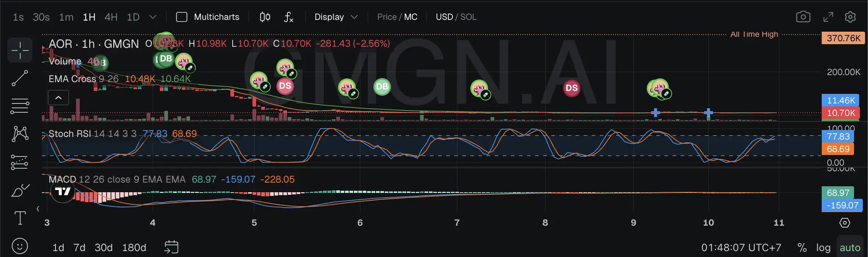Click the green DB marker near date 4

pos(166,59)
